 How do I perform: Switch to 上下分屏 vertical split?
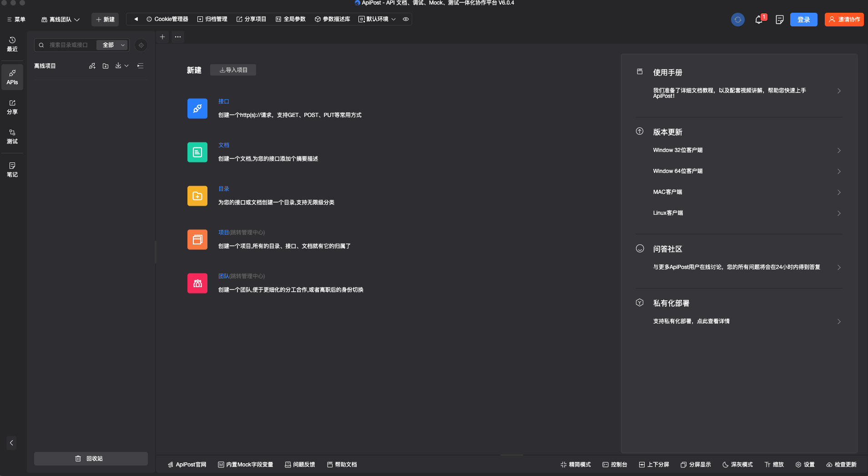[x=654, y=465]
